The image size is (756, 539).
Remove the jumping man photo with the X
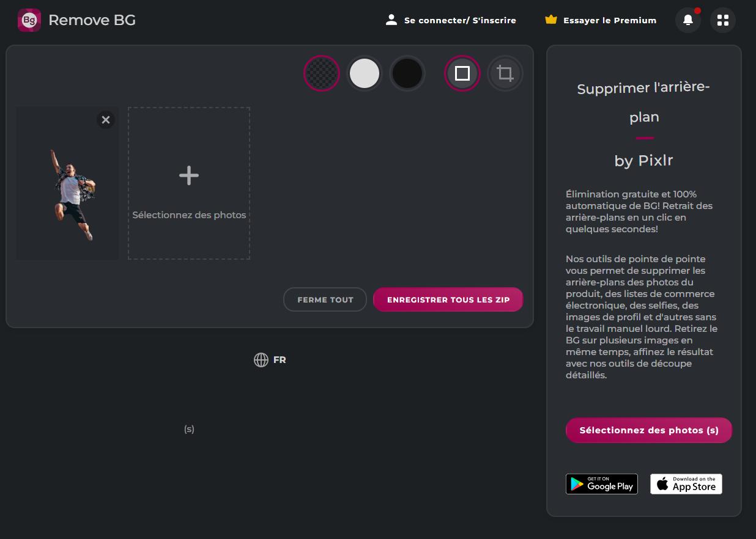[106, 120]
